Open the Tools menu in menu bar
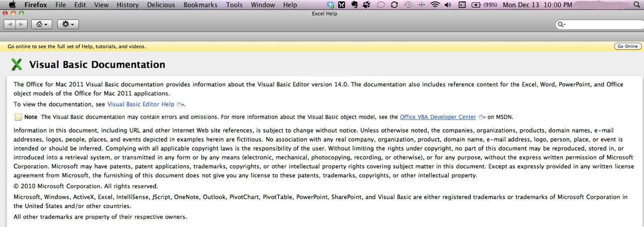644x227 pixels. tap(234, 5)
